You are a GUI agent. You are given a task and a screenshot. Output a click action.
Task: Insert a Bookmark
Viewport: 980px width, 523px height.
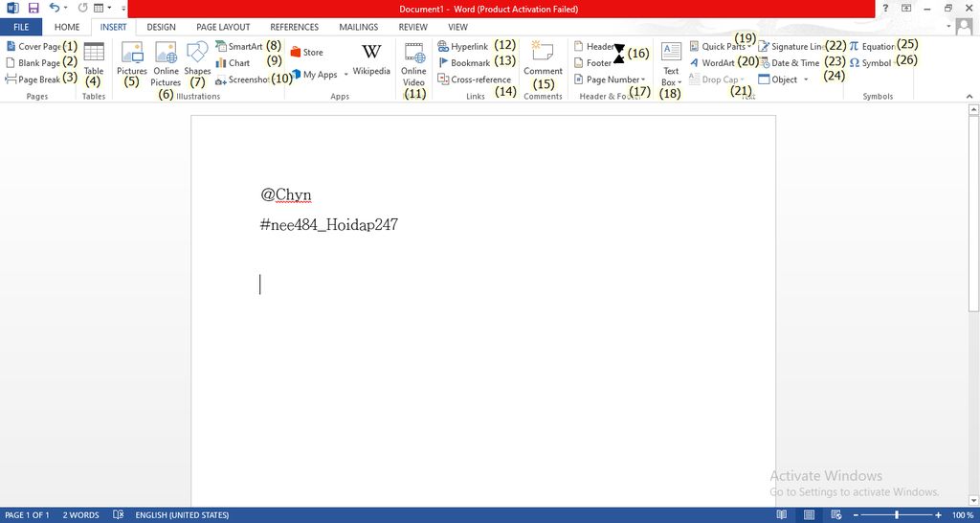click(x=464, y=62)
